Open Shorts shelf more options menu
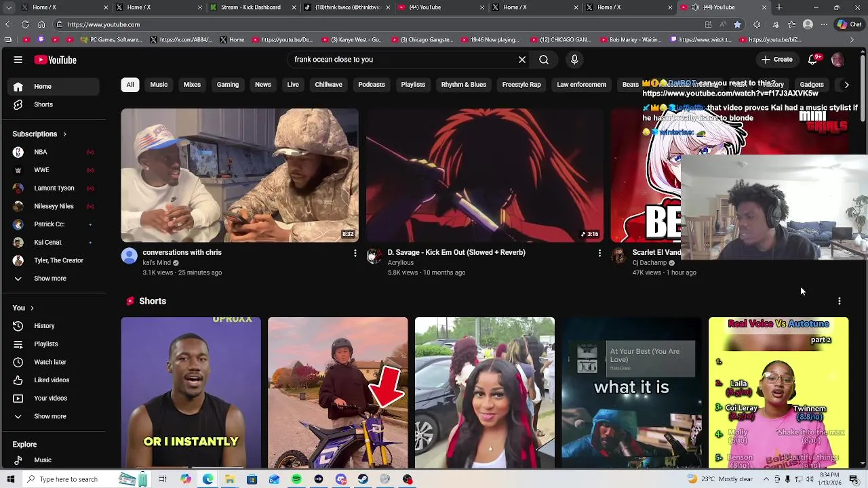868x488 pixels. point(840,301)
